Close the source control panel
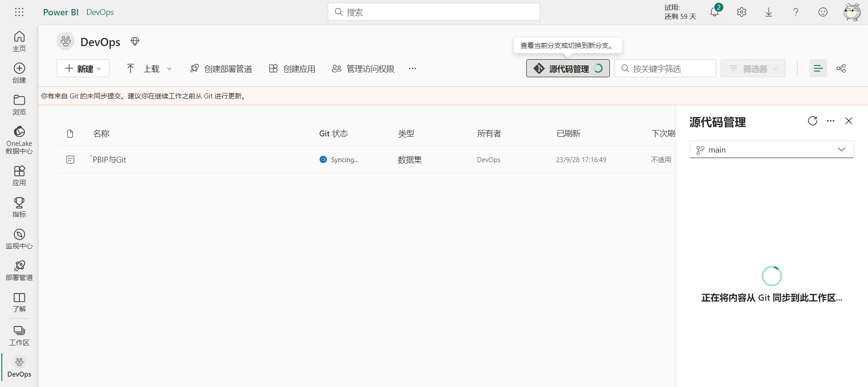 coord(849,121)
